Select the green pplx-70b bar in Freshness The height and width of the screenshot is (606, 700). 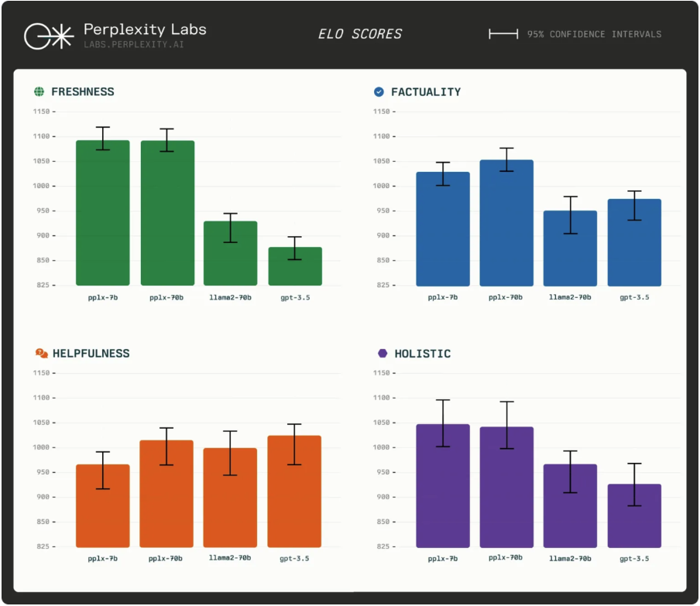[x=167, y=213]
